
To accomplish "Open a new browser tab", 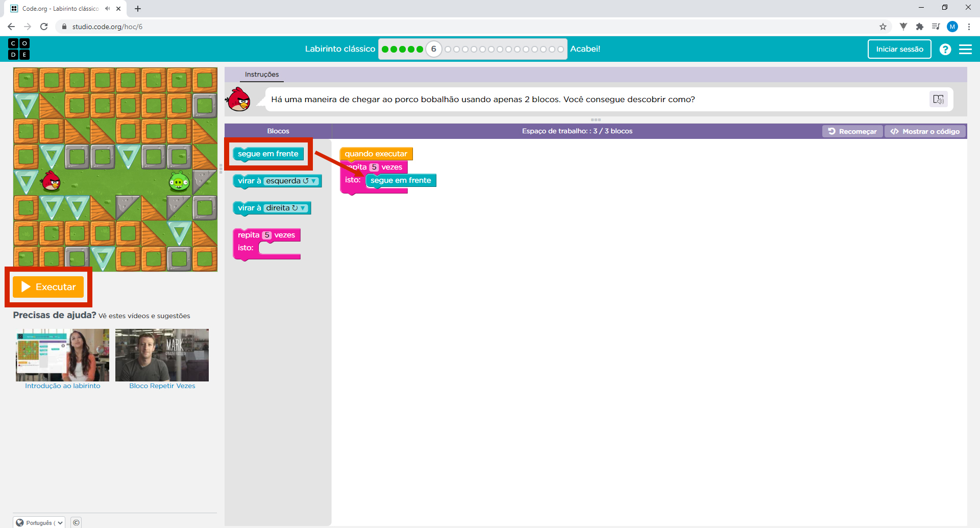I will pos(138,9).
